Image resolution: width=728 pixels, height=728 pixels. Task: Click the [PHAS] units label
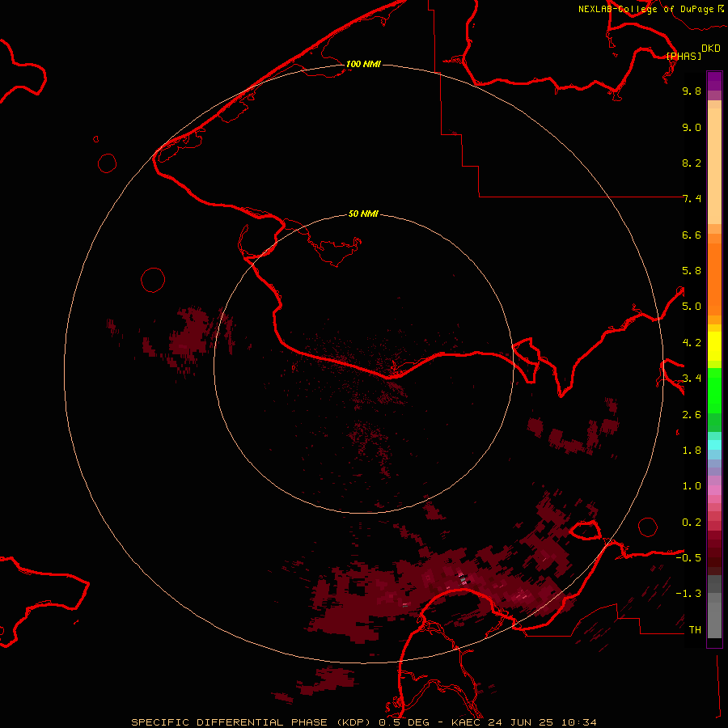684,56
